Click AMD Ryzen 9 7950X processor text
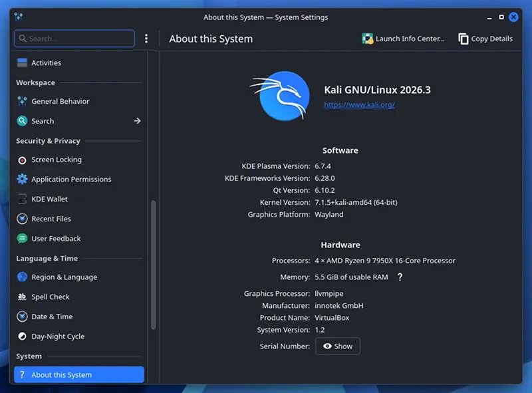The height and width of the screenshot is (393, 532). coord(385,261)
